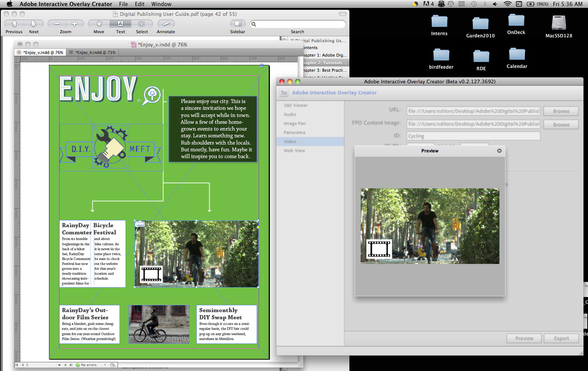Viewport: 588px width, 371px height.
Task: Select Panorama overlay type
Action: coord(294,132)
